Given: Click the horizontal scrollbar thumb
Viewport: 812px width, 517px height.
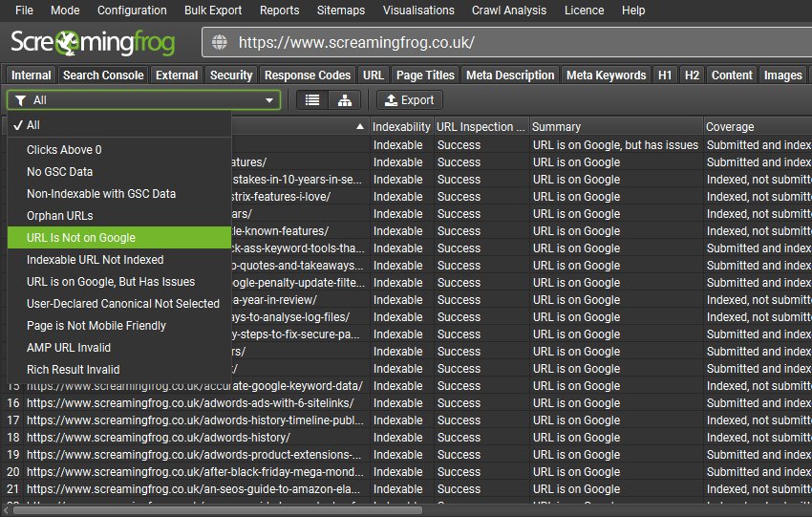Looking at the screenshot, I should (218, 510).
